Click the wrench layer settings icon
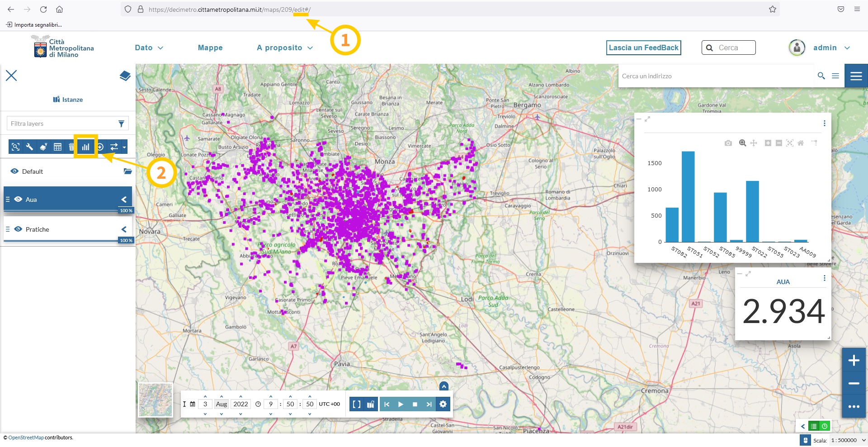 [x=29, y=147]
